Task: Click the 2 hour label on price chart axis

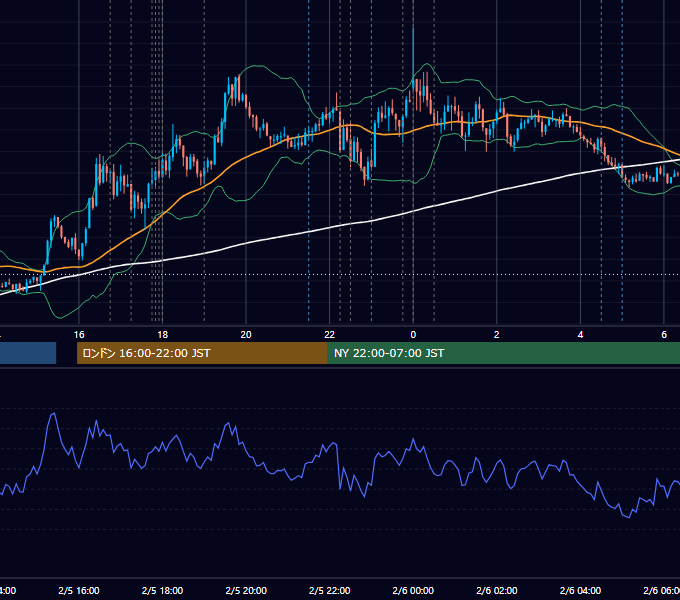Action: [x=497, y=335]
